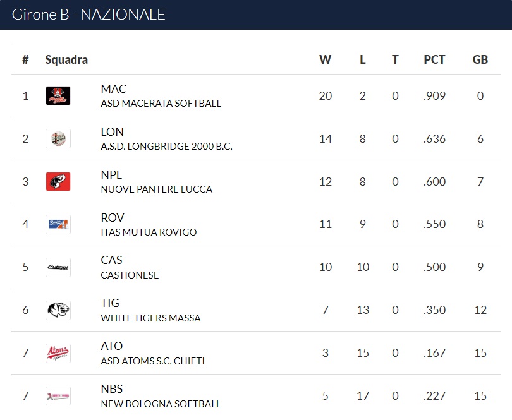This screenshot has height=420, width=512.
Task: Click the ASD Macerata Softball team logo
Action: 58,95
